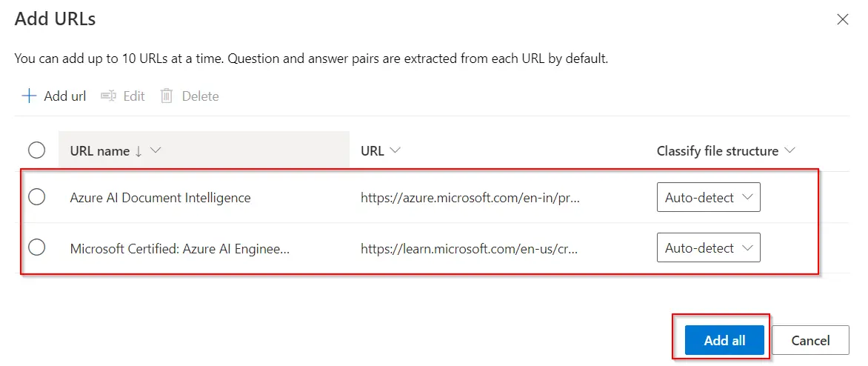Click the learn.microsoft.com URL cell
Screen dimensions: 868x366
pos(470,248)
